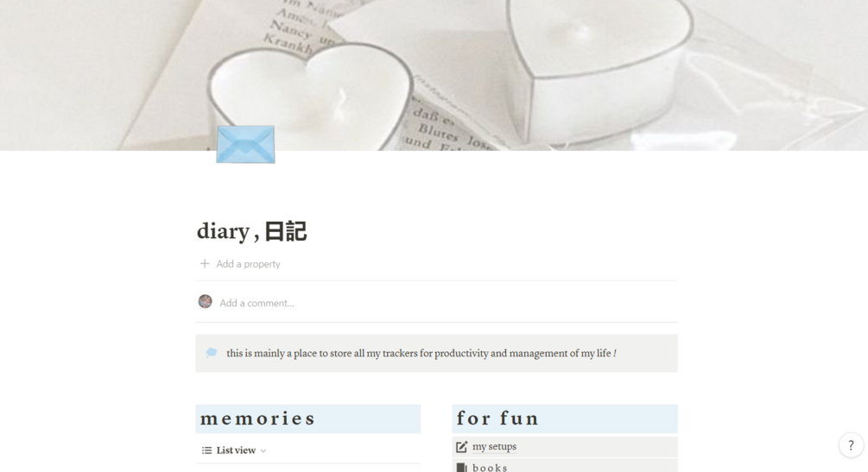Expand the List view dropdown chevron
The width and height of the screenshot is (868, 472).
[x=263, y=451]
